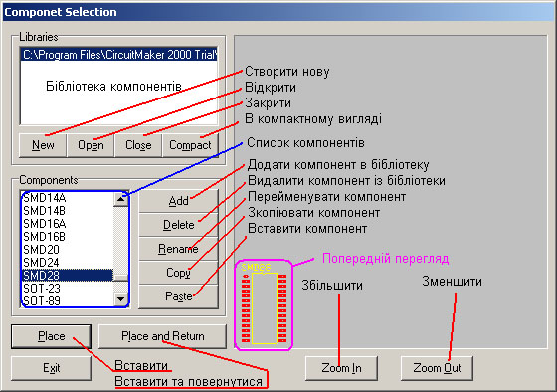Image resolution: width=557 pixels, height=392 pixels.
Task: Click the Copy component button
Action: (178, 273)
